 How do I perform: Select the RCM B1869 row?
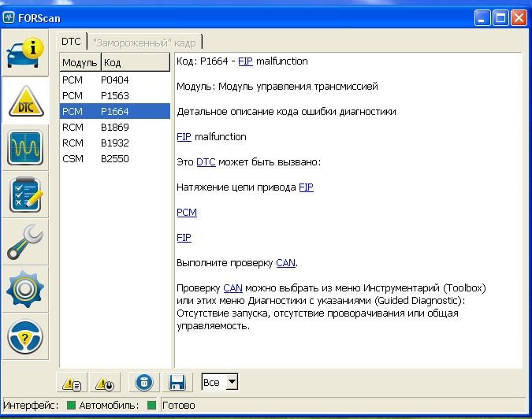coord(115,127)
